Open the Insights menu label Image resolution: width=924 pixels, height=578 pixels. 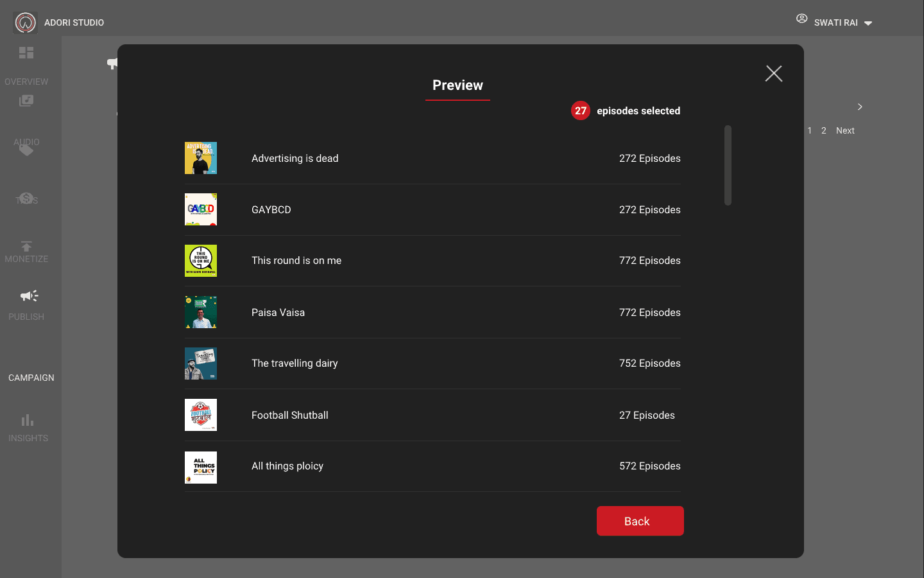click(x=28, y=438)
